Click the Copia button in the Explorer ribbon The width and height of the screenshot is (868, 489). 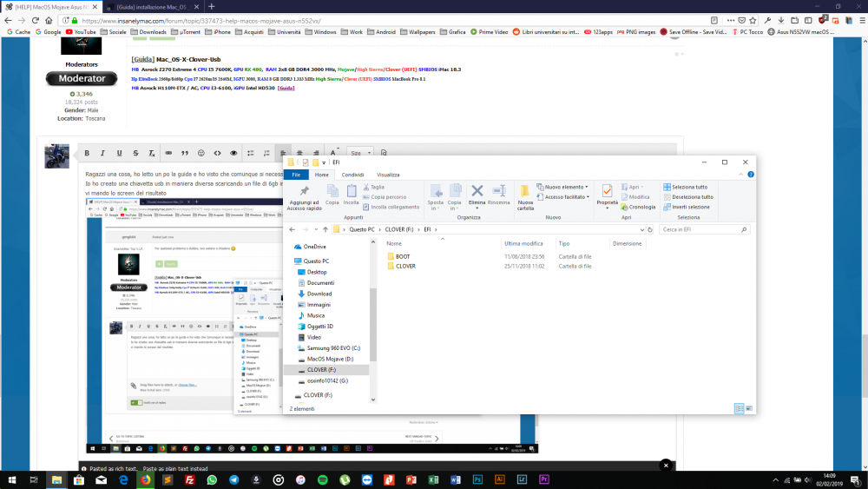[332, 195]
